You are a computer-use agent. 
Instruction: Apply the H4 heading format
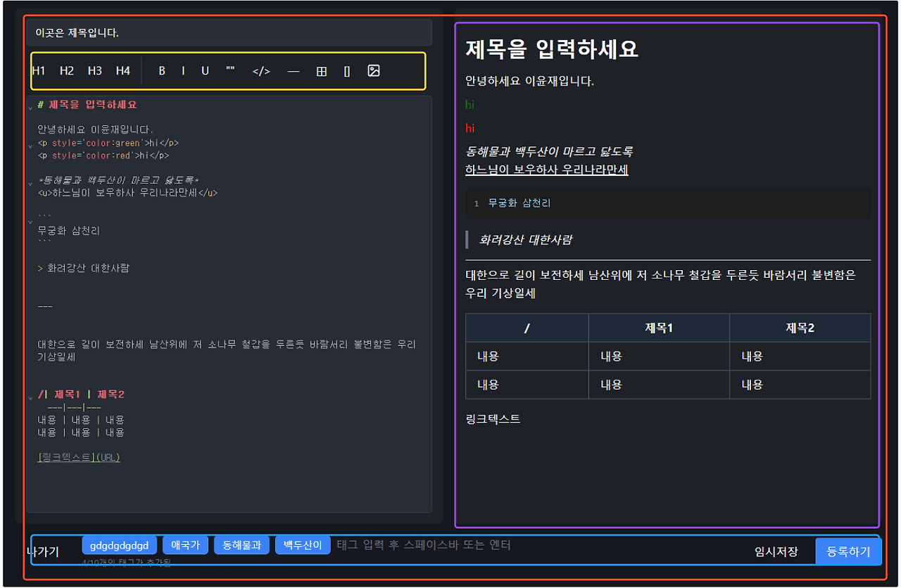[123, 70]
